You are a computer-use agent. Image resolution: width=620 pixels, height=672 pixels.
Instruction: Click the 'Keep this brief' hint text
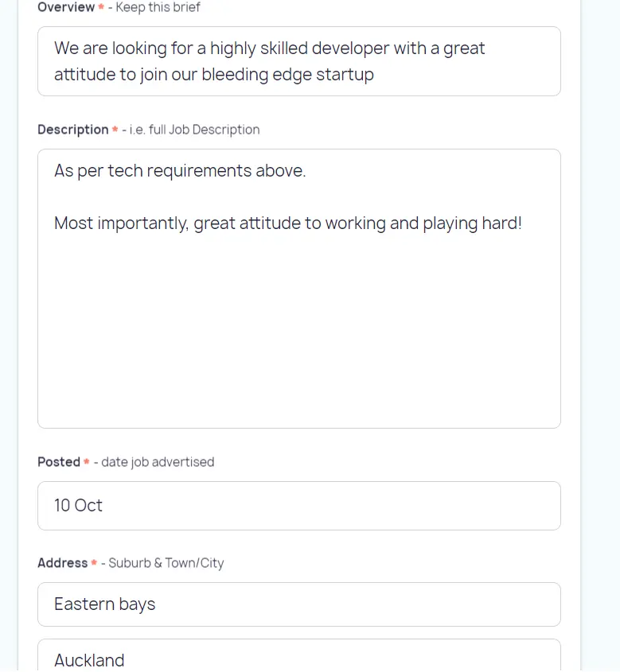coord(158,7)
